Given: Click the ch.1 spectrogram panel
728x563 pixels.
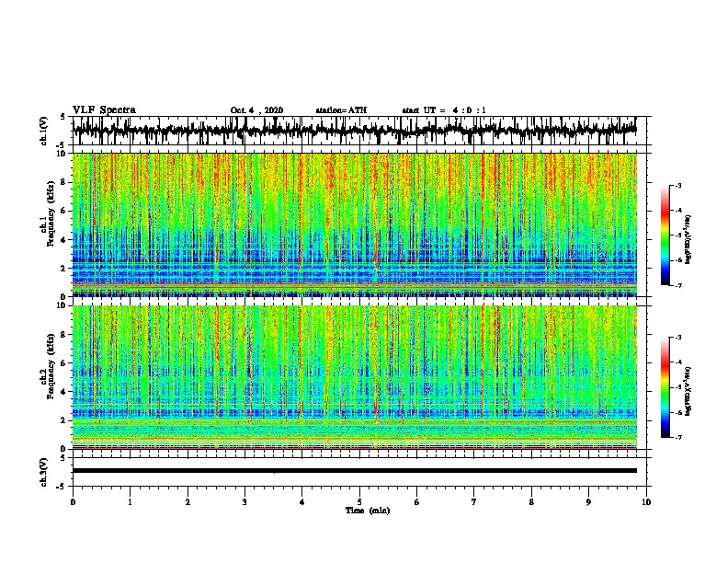Looking at the screenshot, I should pos(355,224).
